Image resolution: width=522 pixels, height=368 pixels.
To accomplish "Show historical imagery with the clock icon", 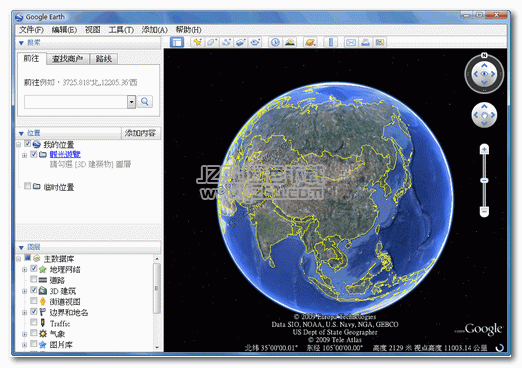I will pyautogui.click(x=275, y=42).
